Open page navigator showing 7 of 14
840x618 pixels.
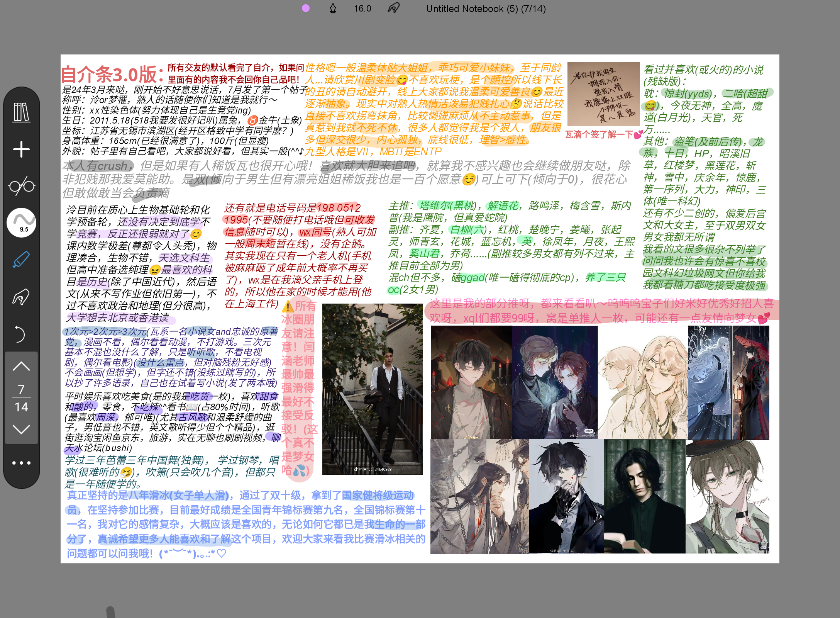click(x=21, y=398)
